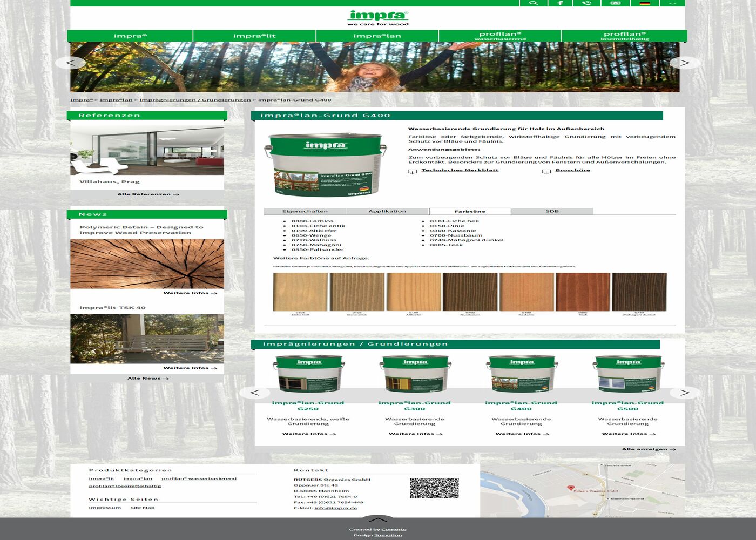Screen dimensions: 756x540
Task: Expand the top bar chevron
Action: (672, 3)
